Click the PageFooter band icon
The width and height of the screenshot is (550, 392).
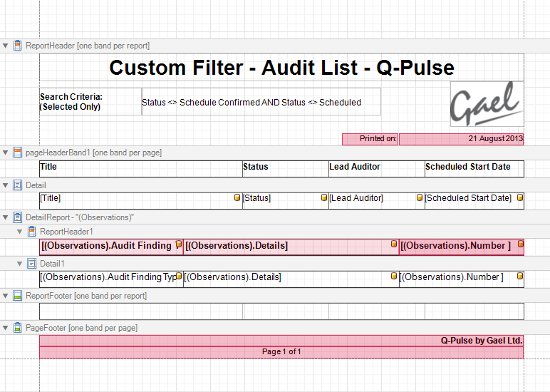click(x=18, y=328)
